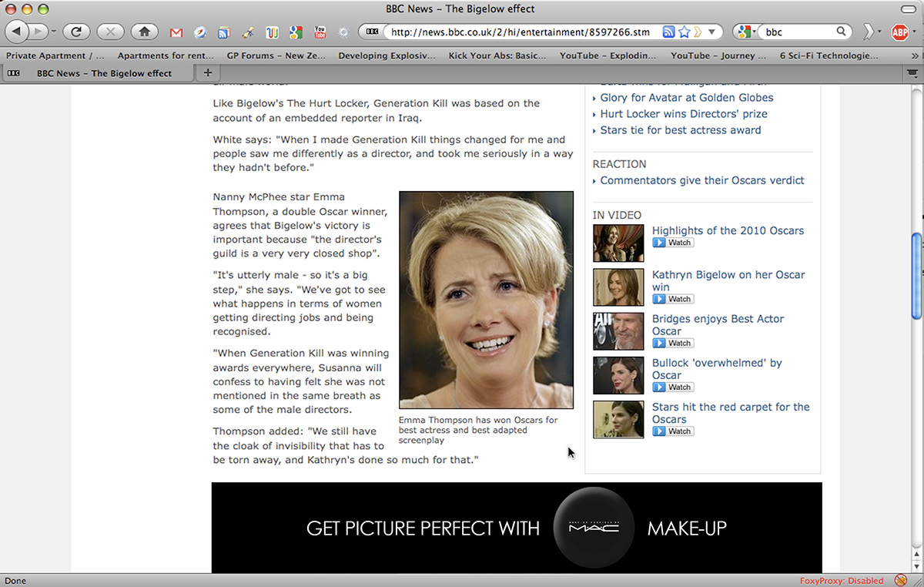Open the RSS feed reader toolbar shortcut
The image size is (924, 587).
click(x=223, y=32)
